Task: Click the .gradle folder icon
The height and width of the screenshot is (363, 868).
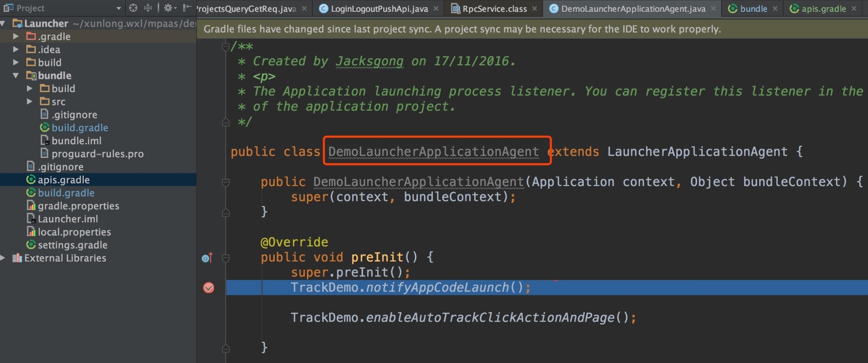Action: [31, 36]
